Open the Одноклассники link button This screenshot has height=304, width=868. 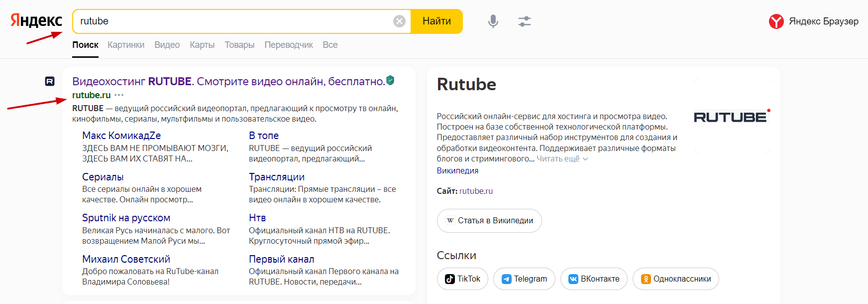click(x=675, y=279)
